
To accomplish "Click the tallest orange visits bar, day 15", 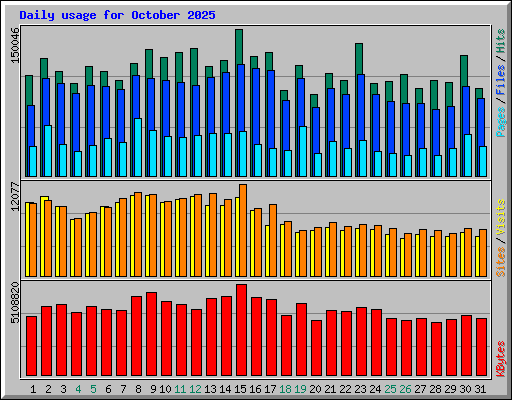I will click(243, 230).
